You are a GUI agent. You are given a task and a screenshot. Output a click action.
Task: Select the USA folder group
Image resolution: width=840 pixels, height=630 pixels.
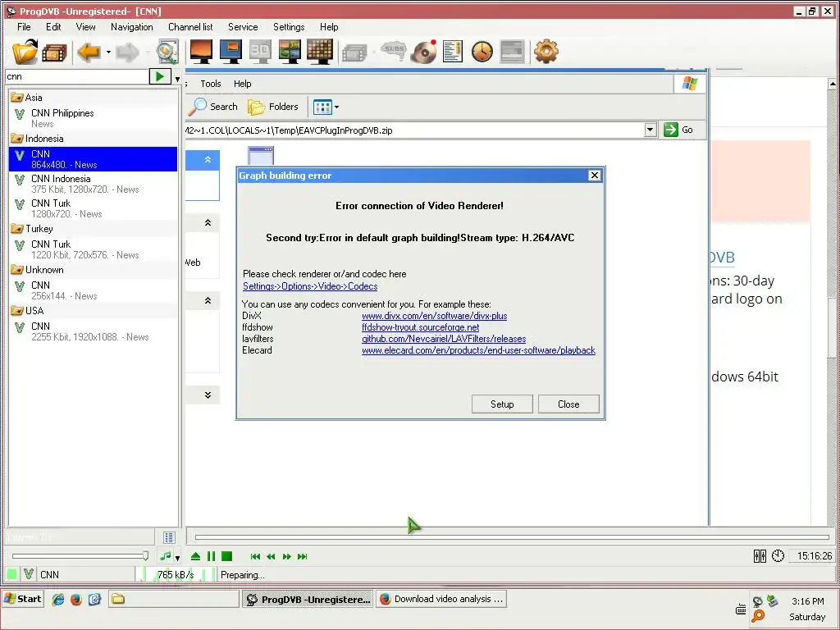tap(94, 311)
